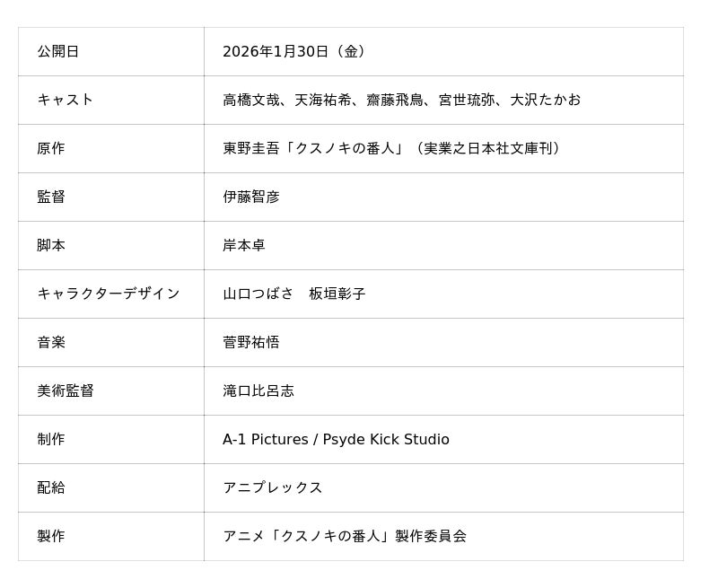Select the 美術監督 label
Viewport: 718px width, 588px height.
(x=66, y=391)
